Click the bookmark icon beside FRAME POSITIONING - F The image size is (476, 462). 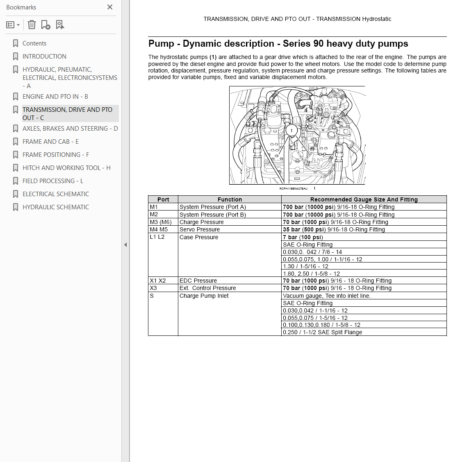point(16,155)
